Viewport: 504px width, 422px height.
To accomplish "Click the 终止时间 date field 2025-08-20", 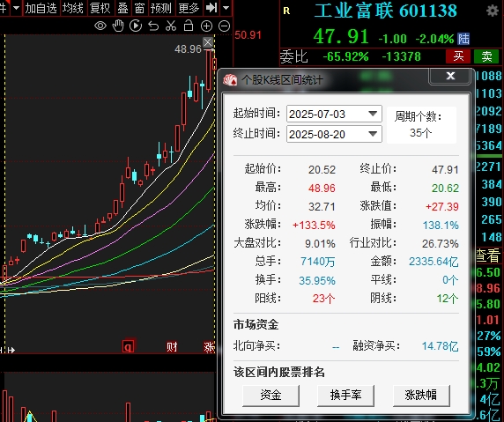I will 334,134.
